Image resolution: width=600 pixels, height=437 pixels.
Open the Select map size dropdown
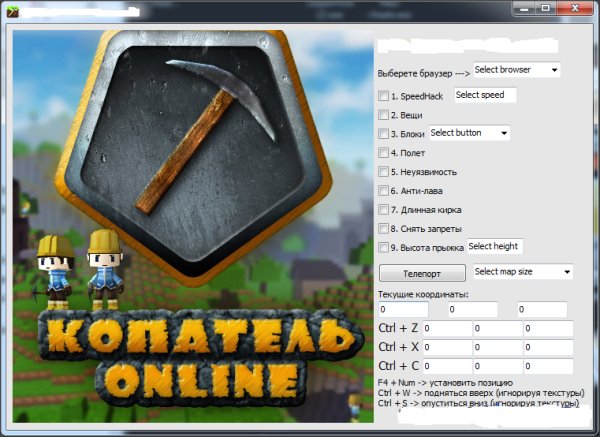click(523, 272)
